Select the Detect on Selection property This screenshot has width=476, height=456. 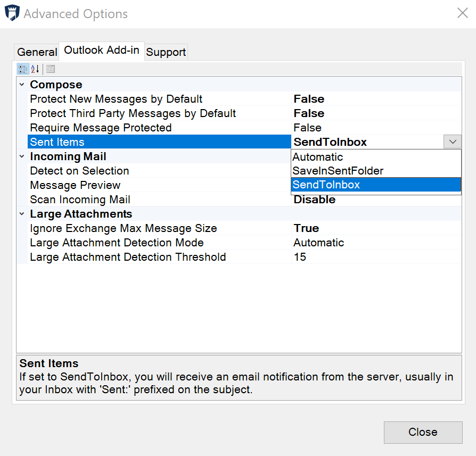(x=79, y=170)
